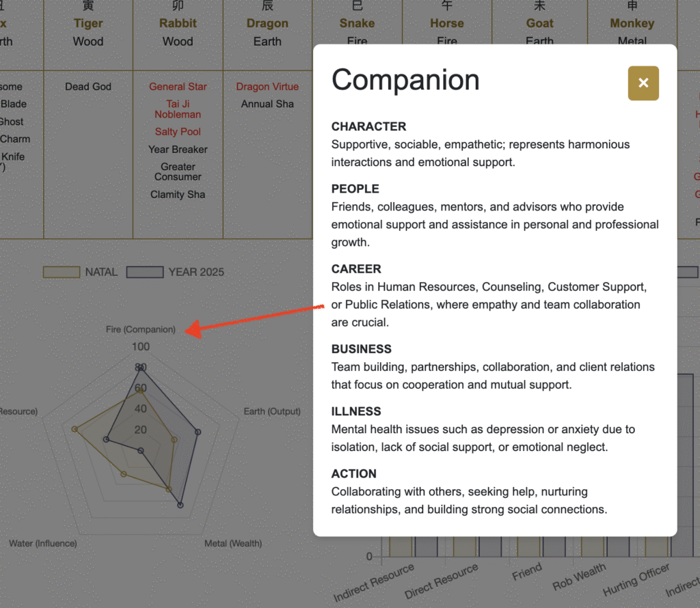The image size is (700, 608).
Task: Click the Earth (Output) radar label
Action: tap(272, 411)
